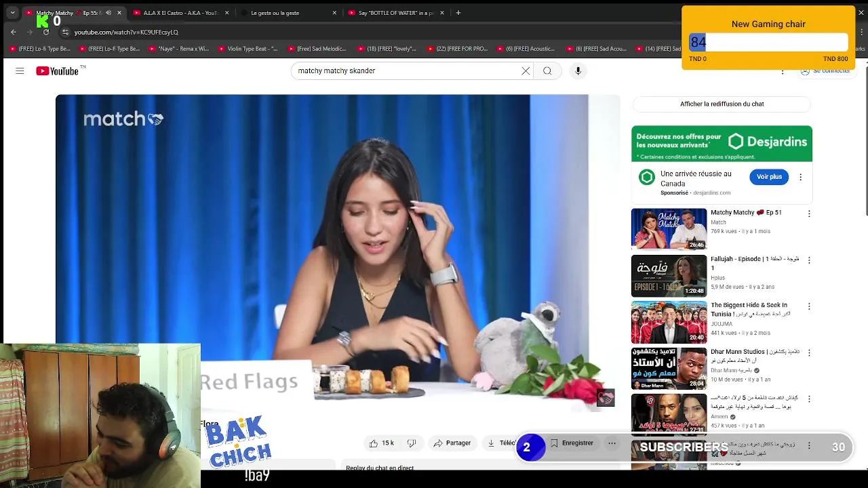Image resolution: width=868 pixels, height=488 pixels.
Task: Open the YouTube hamburger guide menu
Action: point(20,70)
